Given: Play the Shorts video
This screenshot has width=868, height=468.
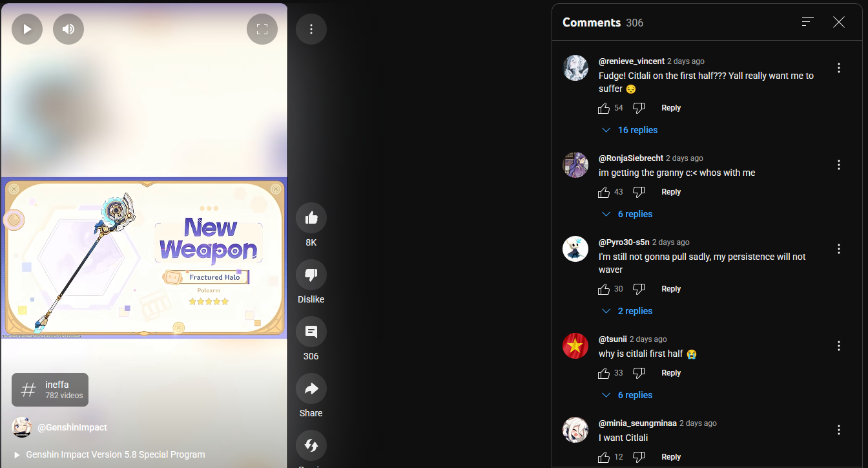Looking at the screenshot, I should pos(27,29).
